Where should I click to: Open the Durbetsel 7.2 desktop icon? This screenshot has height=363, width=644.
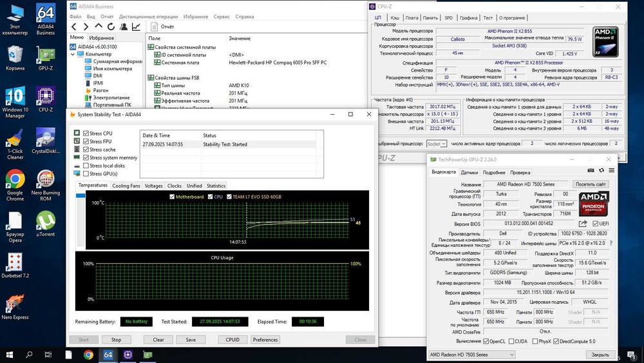(x=15, y=266)
